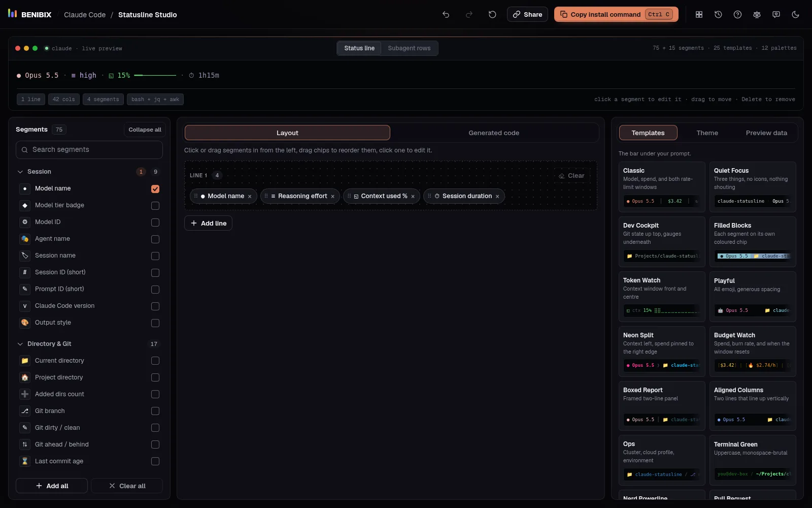
Task: Remove the Reasoning effort chip via its x
Action: point(332,197)
